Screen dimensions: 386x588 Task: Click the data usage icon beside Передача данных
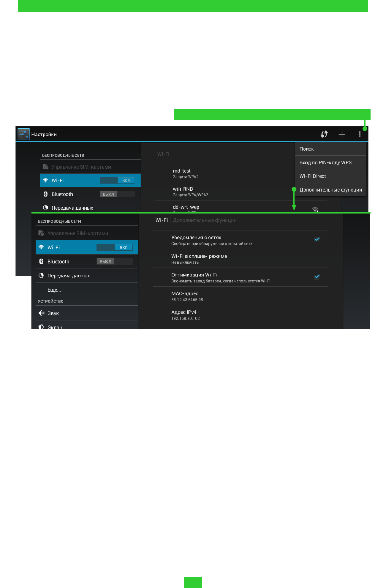[41, 276]
